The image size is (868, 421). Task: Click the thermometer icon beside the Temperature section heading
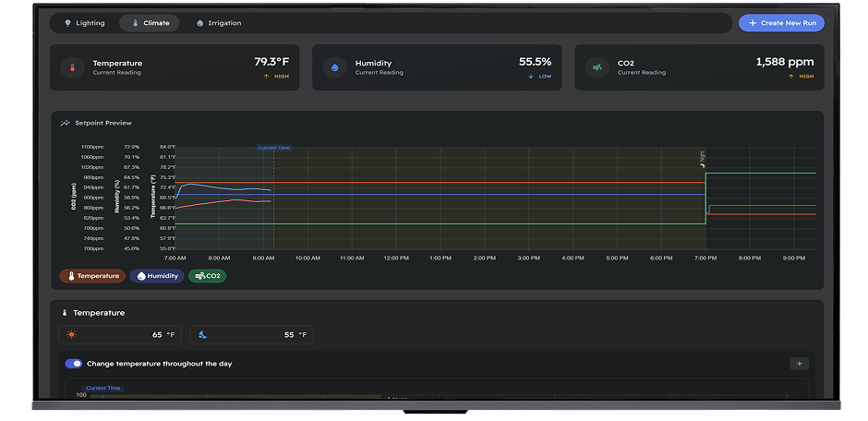pos(65,313)
